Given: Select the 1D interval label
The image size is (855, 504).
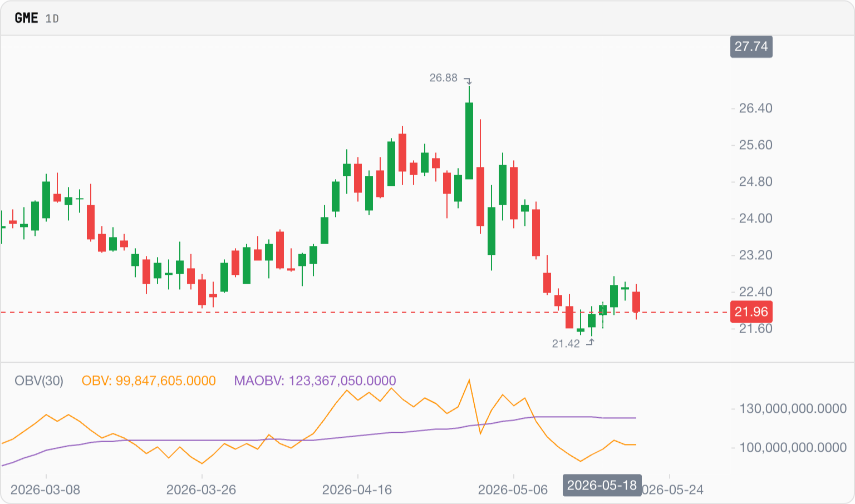Looking at the screenshot, I should (x=52, y=18).
